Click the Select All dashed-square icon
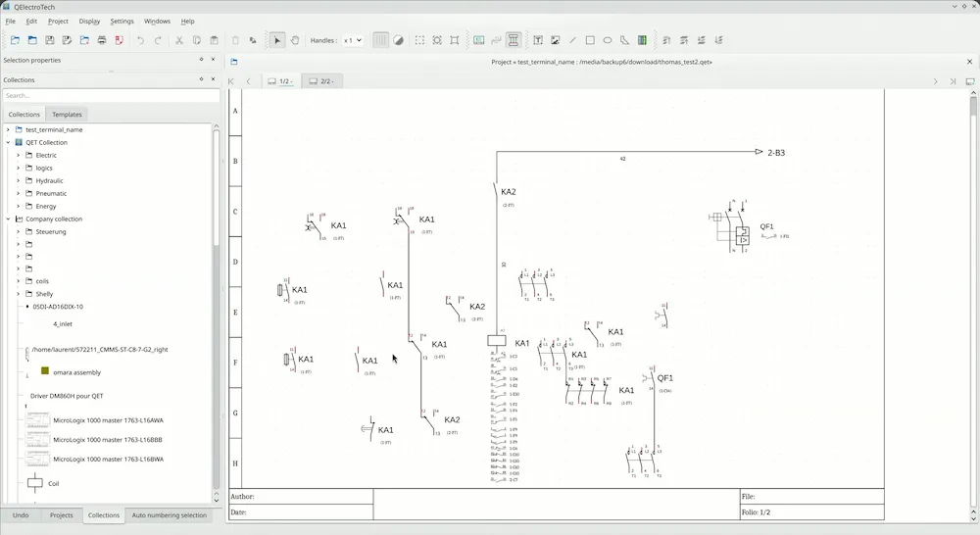The width and height of the screenshot is (980, 535). [420, 40]
